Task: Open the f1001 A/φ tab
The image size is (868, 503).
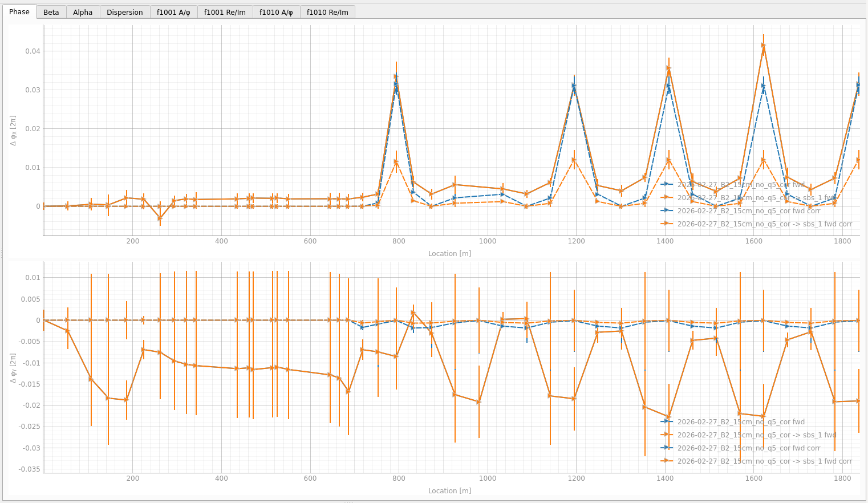Action: click(173, 12)
